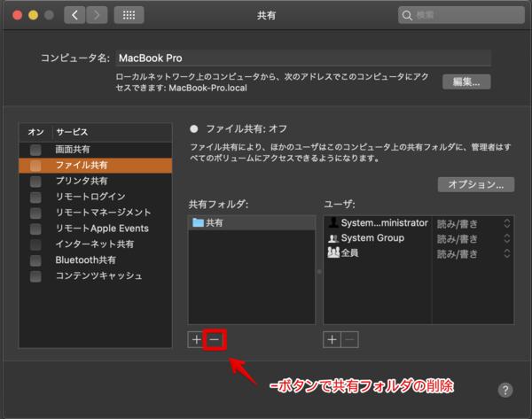532x419 pixels.
Task: Go back with the left chevron button
Action: click(74, 15)
